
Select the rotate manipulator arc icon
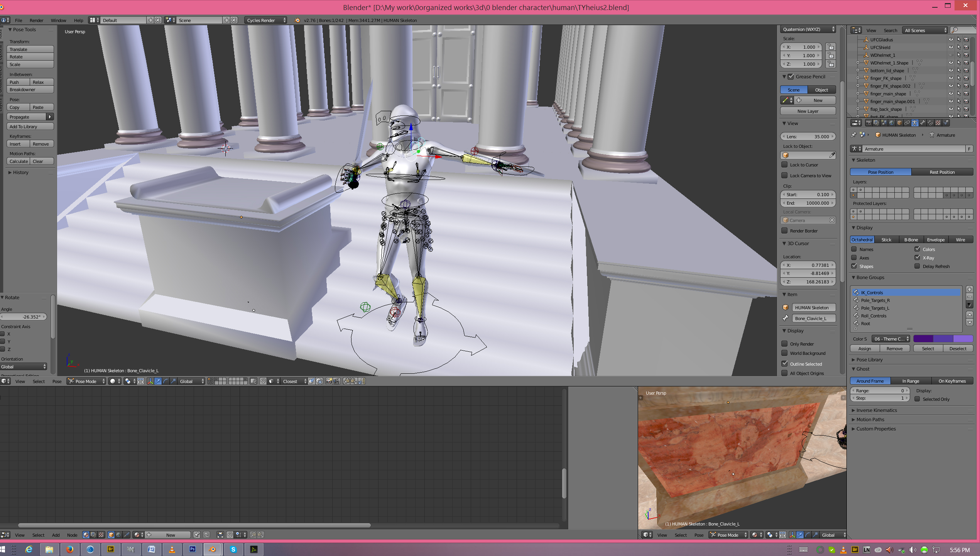pos(166,381)
